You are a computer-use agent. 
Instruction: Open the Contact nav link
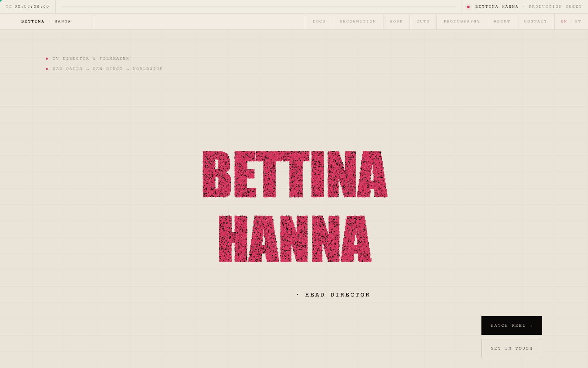point(535,22)
